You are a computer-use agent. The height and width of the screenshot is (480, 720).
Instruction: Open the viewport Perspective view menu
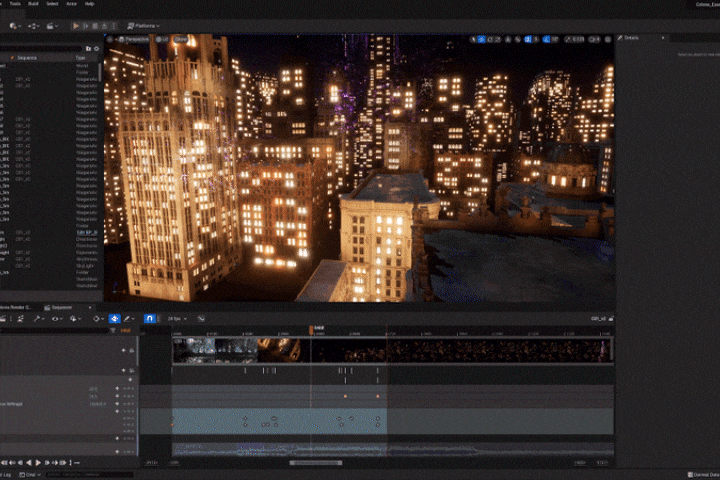[x=134, y=40]
